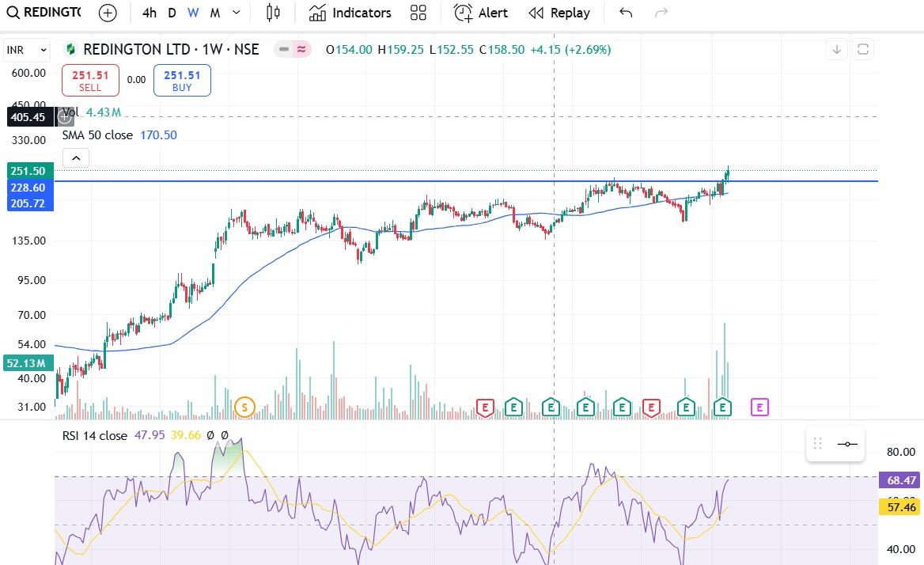Image resolution: width=924 pixels, height=565 pixels.
Task: Toggle the grey dash status pill
Action: click(284, 50)
